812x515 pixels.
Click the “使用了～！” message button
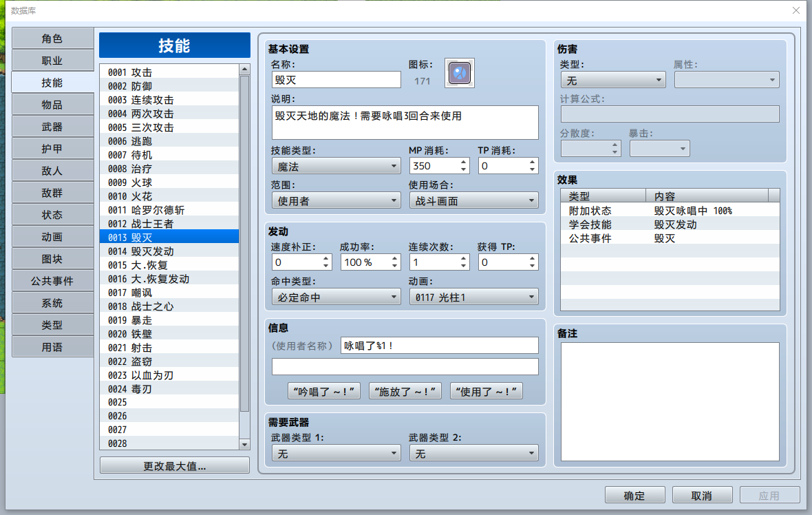pyautogui.click(x=487, y=391)
